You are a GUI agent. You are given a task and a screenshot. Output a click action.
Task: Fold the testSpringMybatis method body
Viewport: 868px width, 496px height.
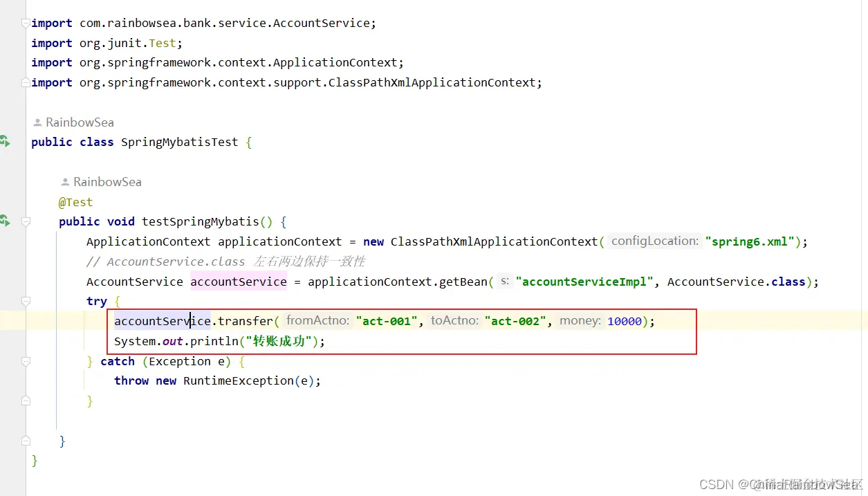[26, 222]
